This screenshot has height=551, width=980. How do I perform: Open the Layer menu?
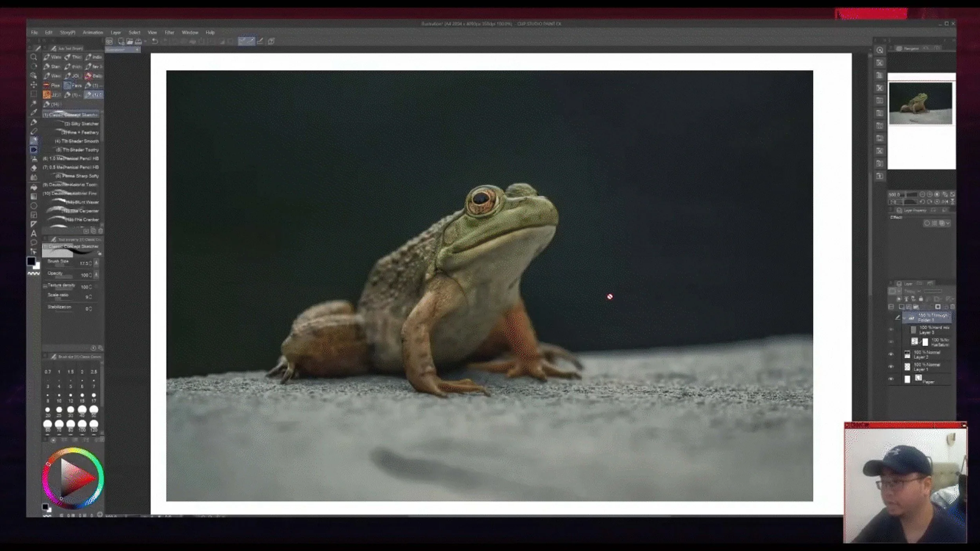(116, 33)
